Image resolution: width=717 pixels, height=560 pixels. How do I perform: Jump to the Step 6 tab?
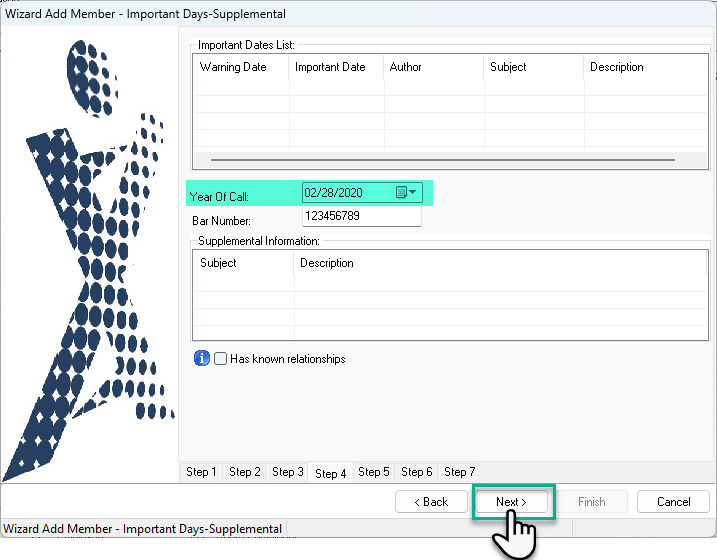pos(417,472)
